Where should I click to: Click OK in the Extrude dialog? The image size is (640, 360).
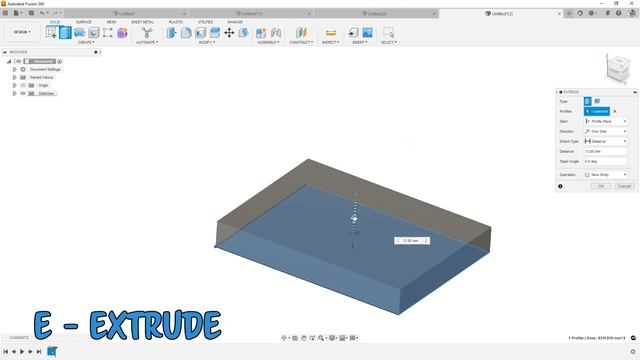(601, 186)
